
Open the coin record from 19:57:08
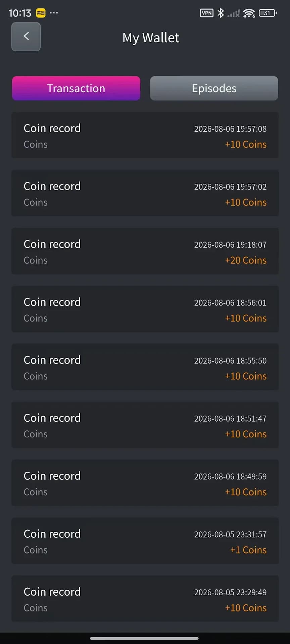(x=145, y=136)
